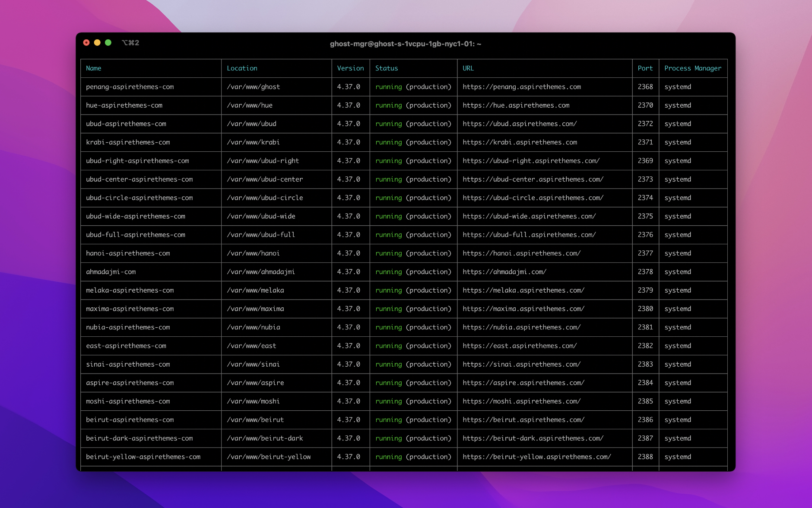The image size is (812, 508).
Task: Click the name ubud-circle-aspirethemes-com
Action: pyautogui.click(x=139, y=198)
